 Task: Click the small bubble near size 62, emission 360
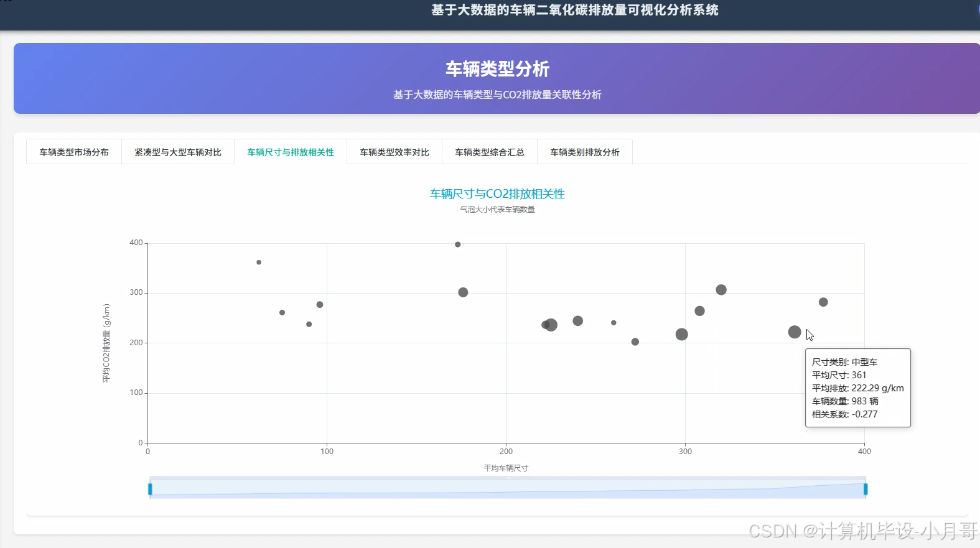pos(259,262)
